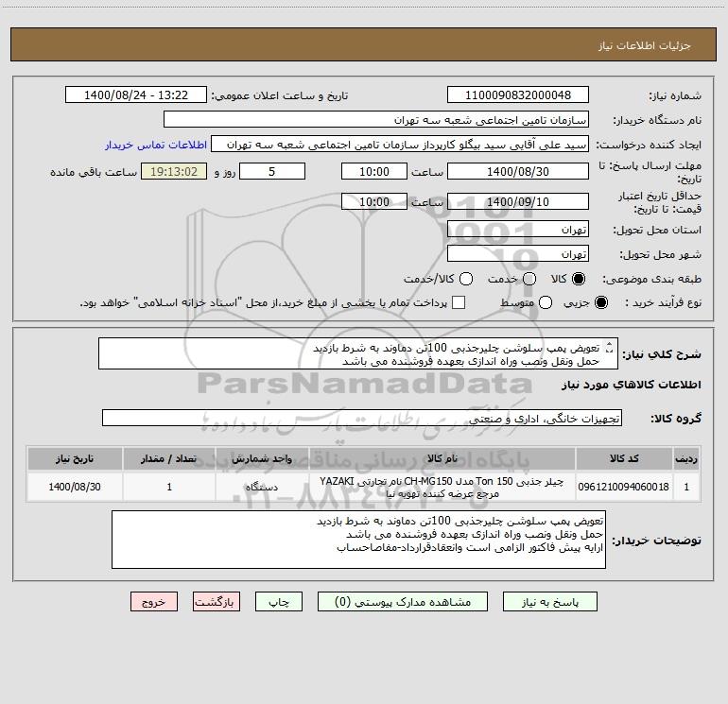The width and height of the screenshot is (728, 704).
Task: Click the need date cell 1400/08/30 in table
Action: (x=75, y=487)
